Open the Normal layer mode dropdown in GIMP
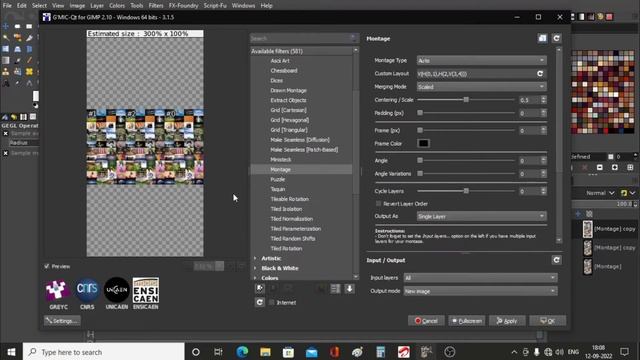This screenshot has height=360, width=640. tap(600, 193)
